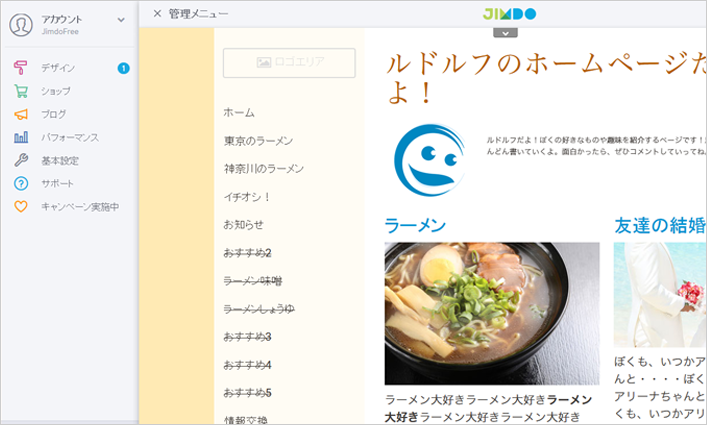Click the ロゴエリア placeholder box
Viewport: 707px width, 425px height.
tap(289, 63)
